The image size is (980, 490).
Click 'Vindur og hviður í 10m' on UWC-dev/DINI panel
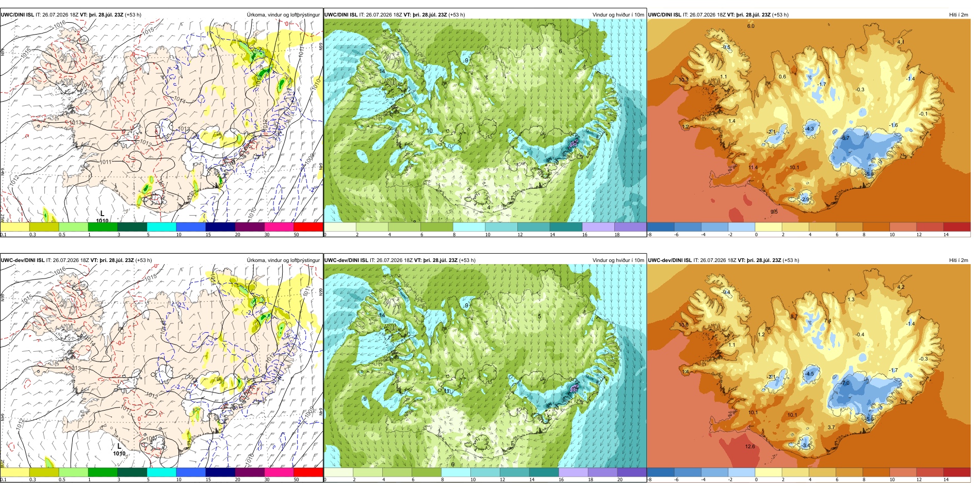[618, 260]
